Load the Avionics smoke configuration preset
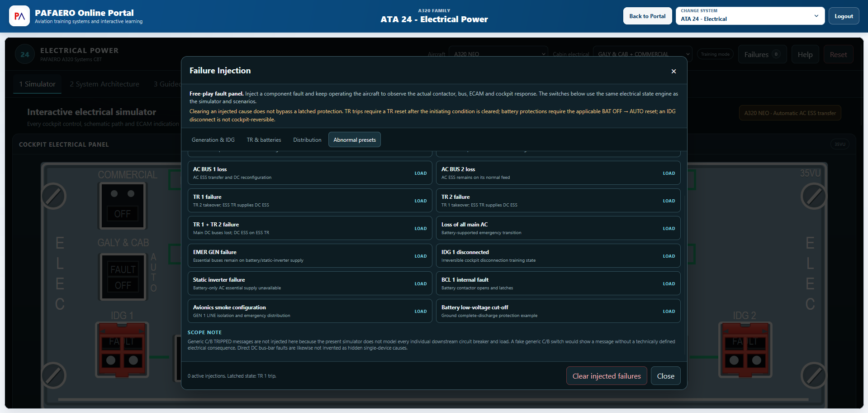 pyautogui.click(x=421, y=312)
